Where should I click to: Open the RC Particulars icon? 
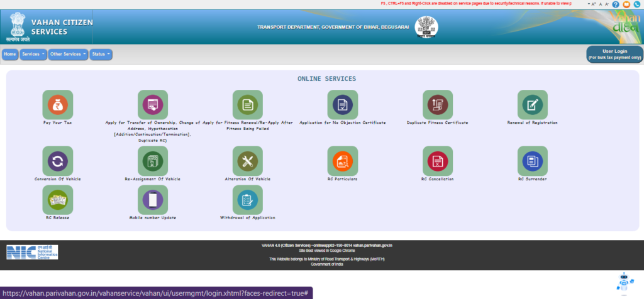[x=342, y=161]
